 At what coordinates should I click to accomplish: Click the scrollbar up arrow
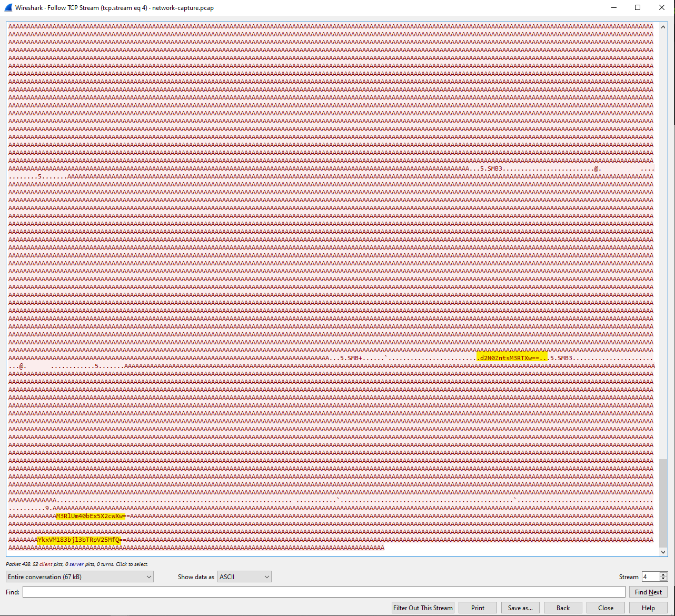click(663, 27)
